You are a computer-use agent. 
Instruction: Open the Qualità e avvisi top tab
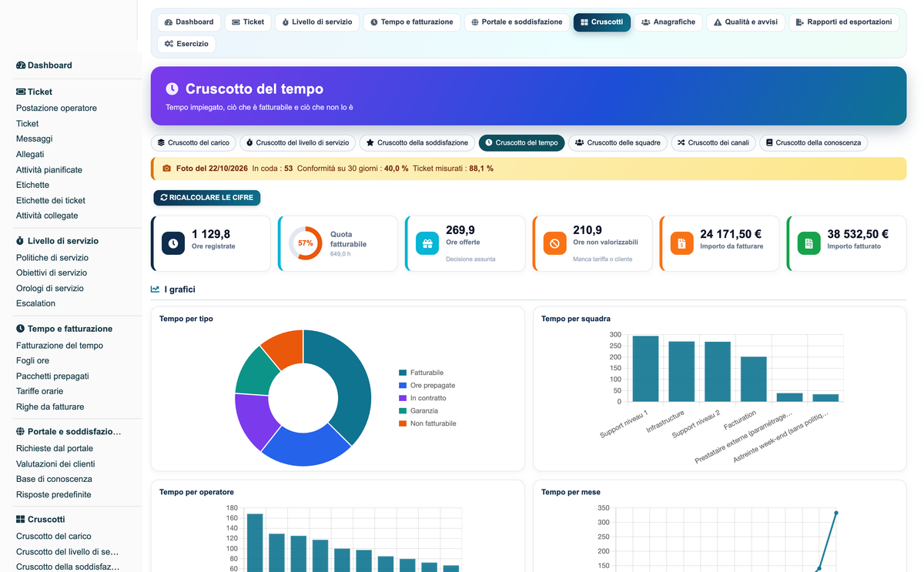(x=745, y=22)
